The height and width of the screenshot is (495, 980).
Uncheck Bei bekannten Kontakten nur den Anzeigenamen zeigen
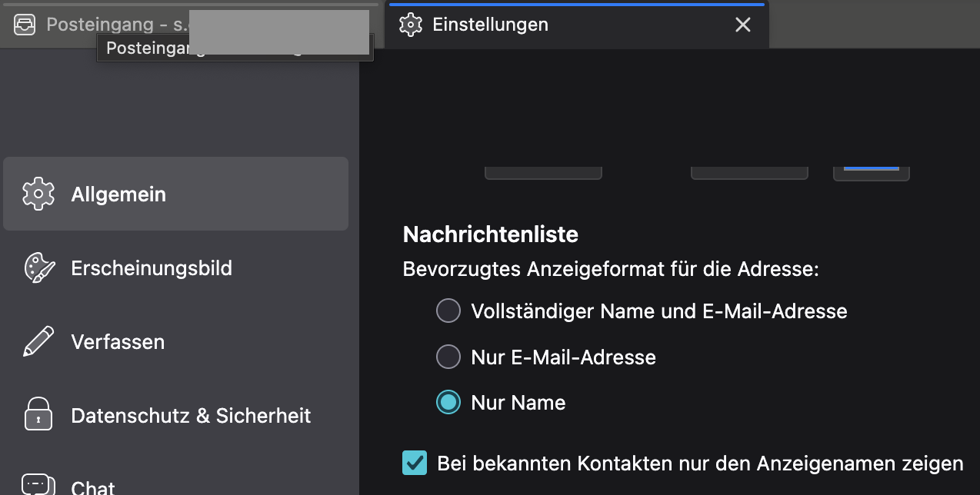tap(415, 463)
